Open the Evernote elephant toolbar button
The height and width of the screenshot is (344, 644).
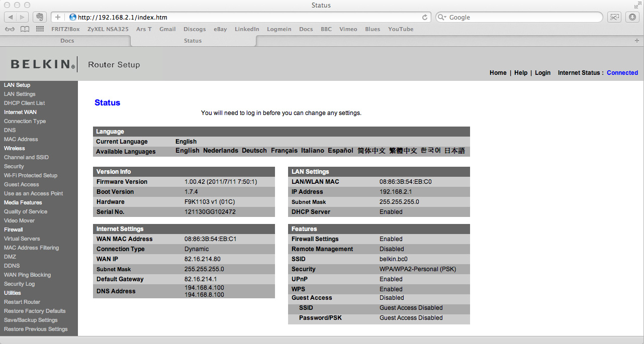pyautogui.click(x=40, y=17)
